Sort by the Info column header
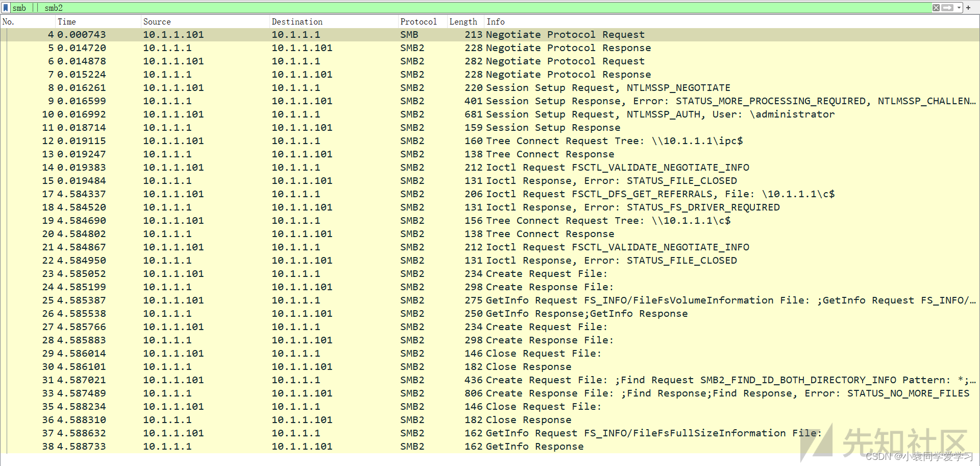 click(x=732, y=21)
